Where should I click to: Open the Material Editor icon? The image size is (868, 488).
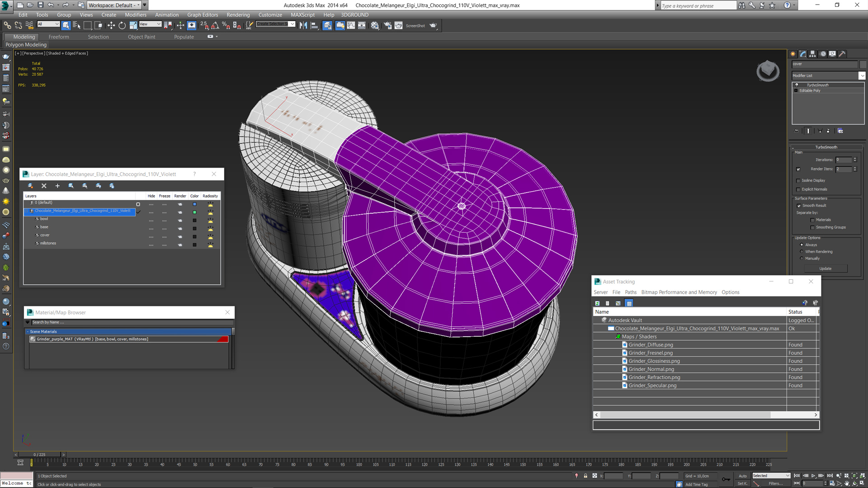(375, 25)
